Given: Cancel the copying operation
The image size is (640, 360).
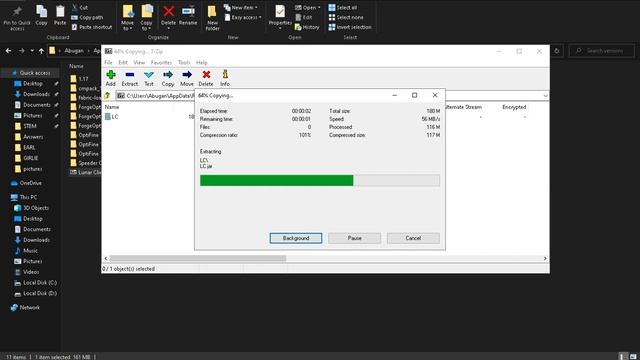Looking at the screenshot, I should (x=413, y=238).
